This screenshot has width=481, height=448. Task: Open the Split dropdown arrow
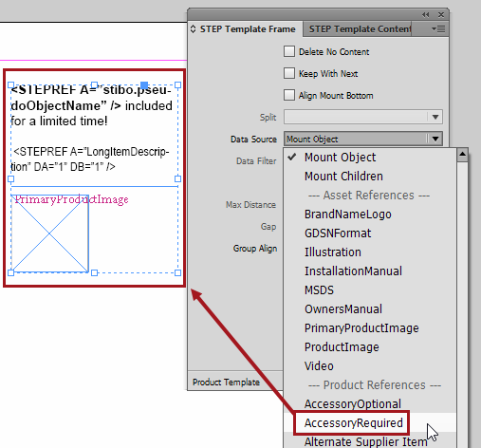pos(435,117)
